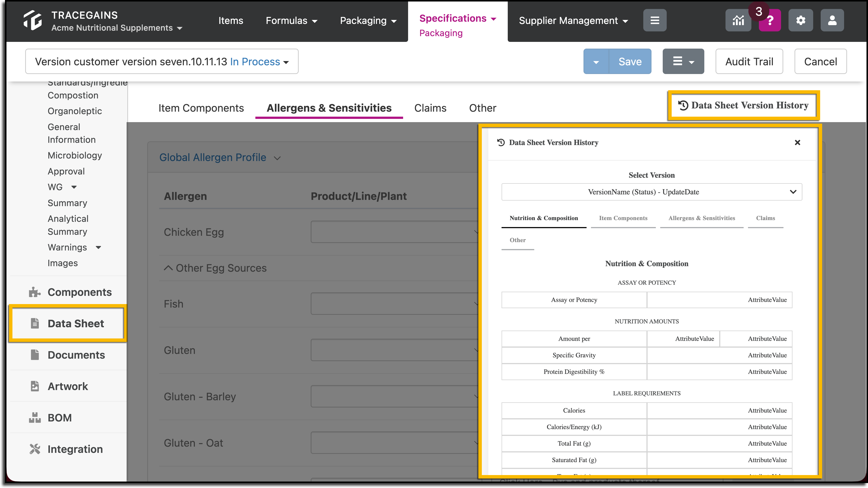Open the company Acme Nutritional Supplements dropdown

(x=117, y=28)
